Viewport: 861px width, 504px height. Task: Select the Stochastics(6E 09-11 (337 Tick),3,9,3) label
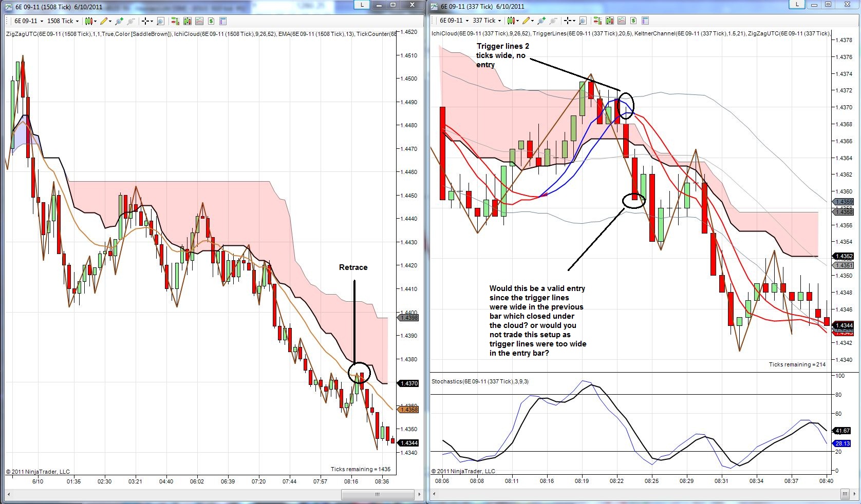point(480,381)
